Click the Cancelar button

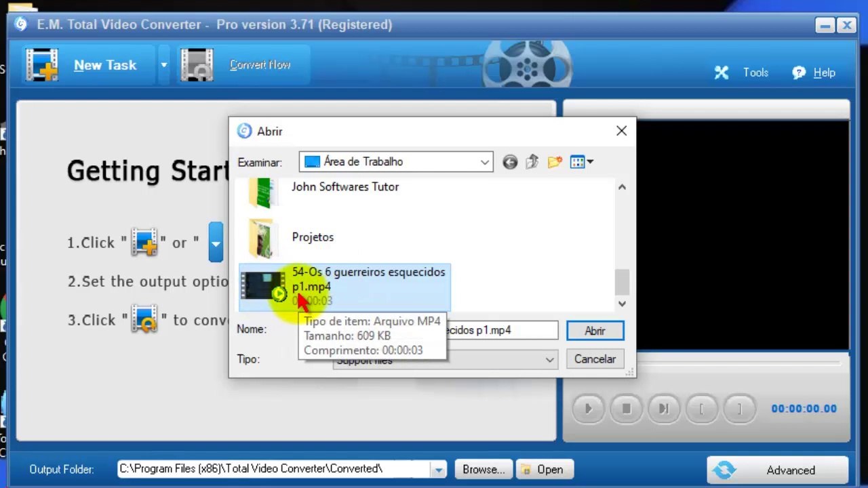[595, 359]
